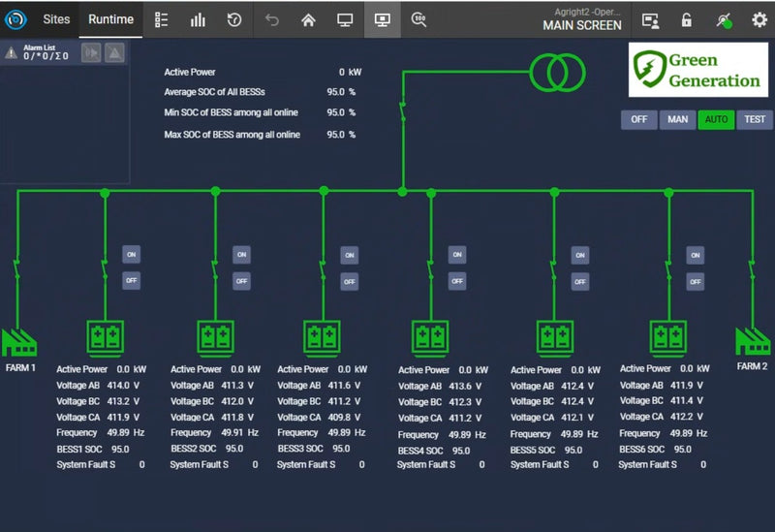Click the BESS6 SOC label
775x532 pixels.
642,450
